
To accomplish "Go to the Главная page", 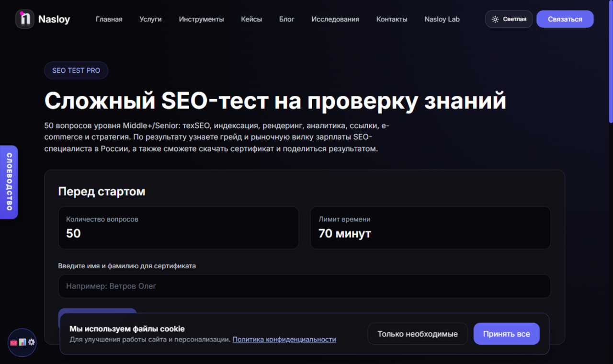I will [x=109, y=19].
